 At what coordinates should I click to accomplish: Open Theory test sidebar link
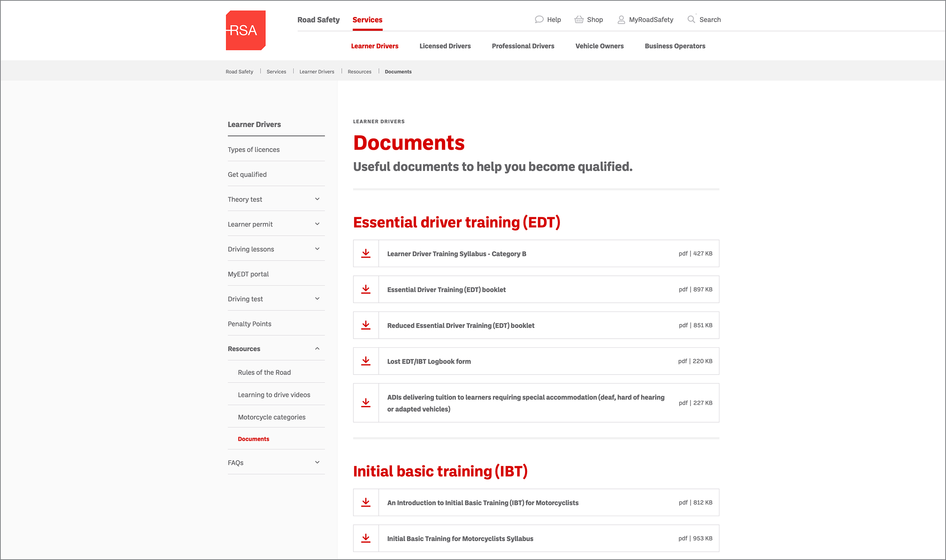[245, 199]
